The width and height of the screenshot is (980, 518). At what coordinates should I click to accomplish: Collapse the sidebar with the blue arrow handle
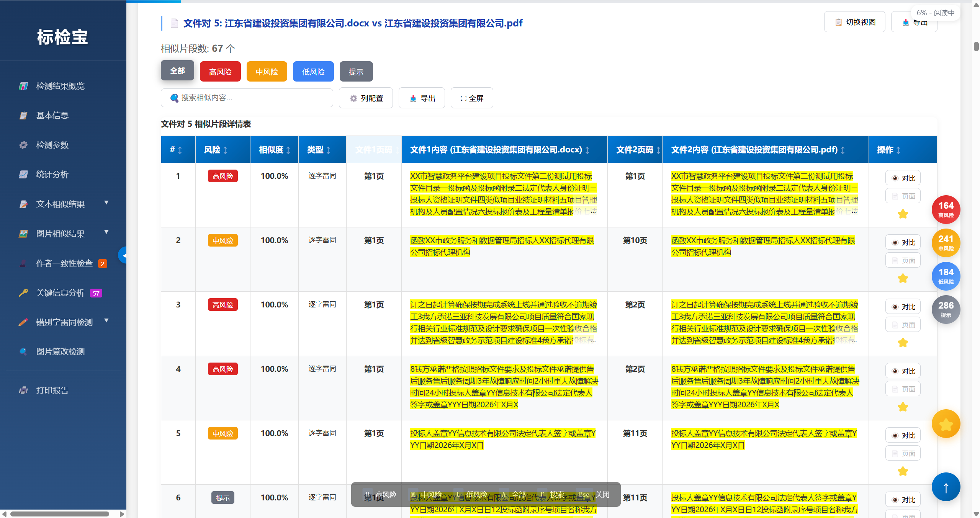coord(123,255)
